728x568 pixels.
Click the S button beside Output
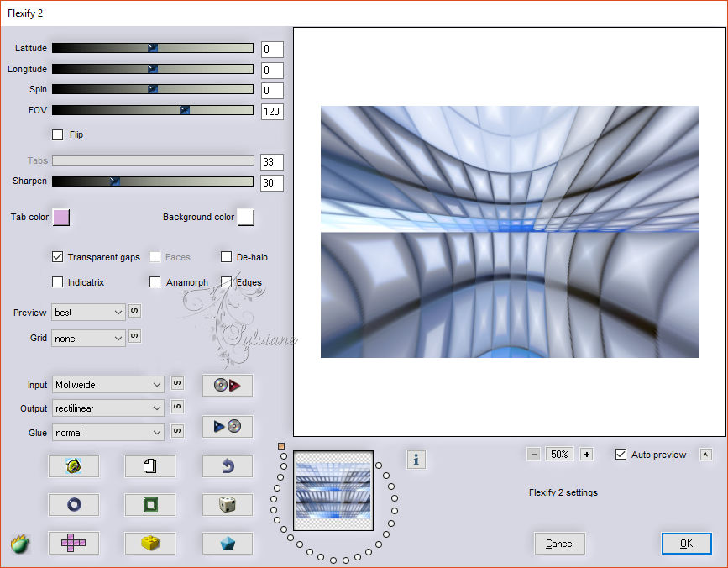pyautogui.click(x=177, y=407)
